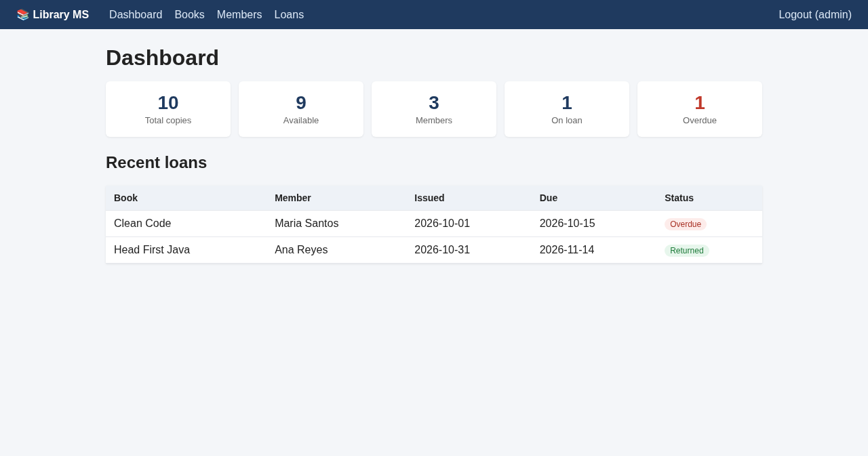Screen dimensions: 868x456
Task: Select the Total copies card
Action: [168, 109]
